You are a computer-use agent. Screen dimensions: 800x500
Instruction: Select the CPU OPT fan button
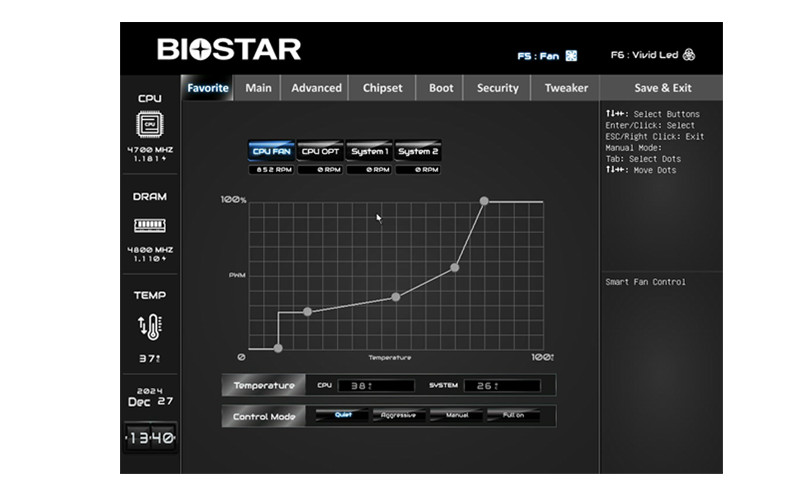coord(320,151)
